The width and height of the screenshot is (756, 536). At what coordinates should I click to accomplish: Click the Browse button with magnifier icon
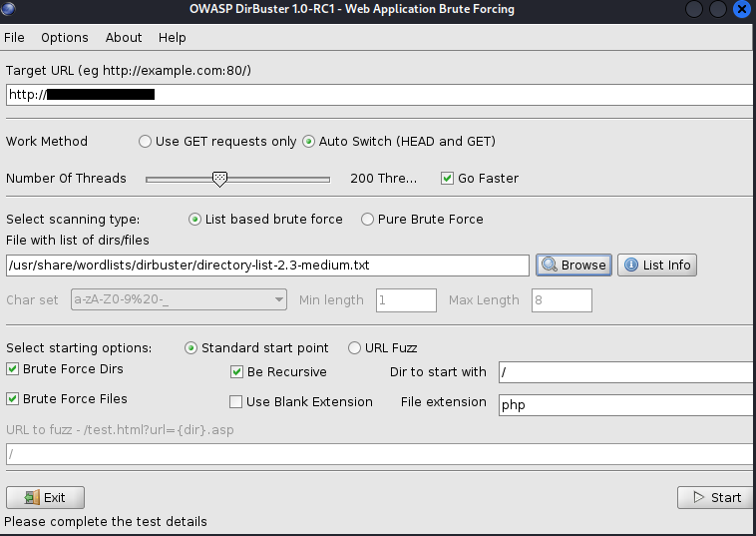pos(573,265)
